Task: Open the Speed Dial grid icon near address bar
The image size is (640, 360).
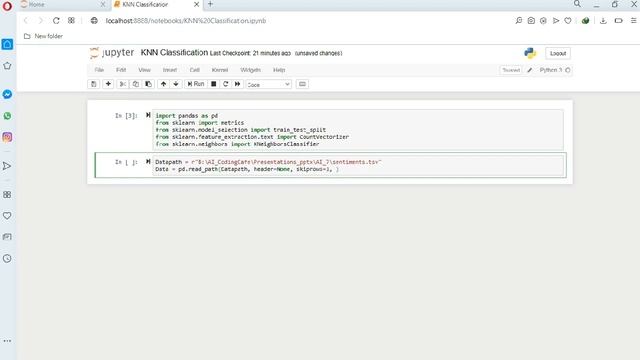Action: tap(71, 20)
